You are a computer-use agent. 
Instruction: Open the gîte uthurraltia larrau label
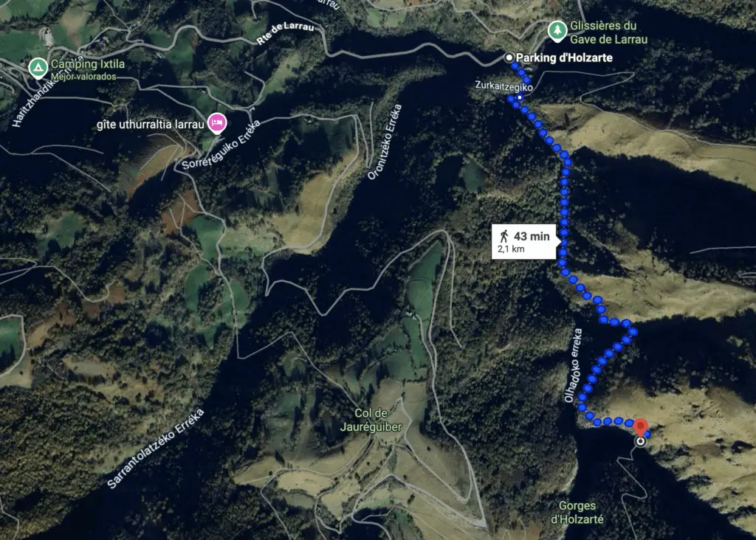point(151,124)
